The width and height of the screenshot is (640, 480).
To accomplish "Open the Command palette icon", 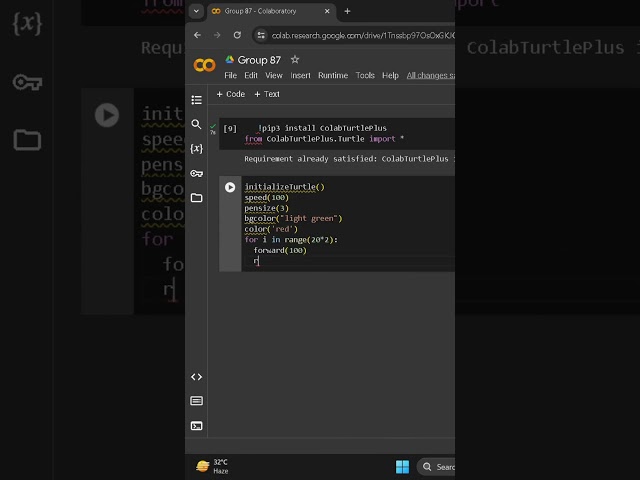I will (x=196, y=401).
